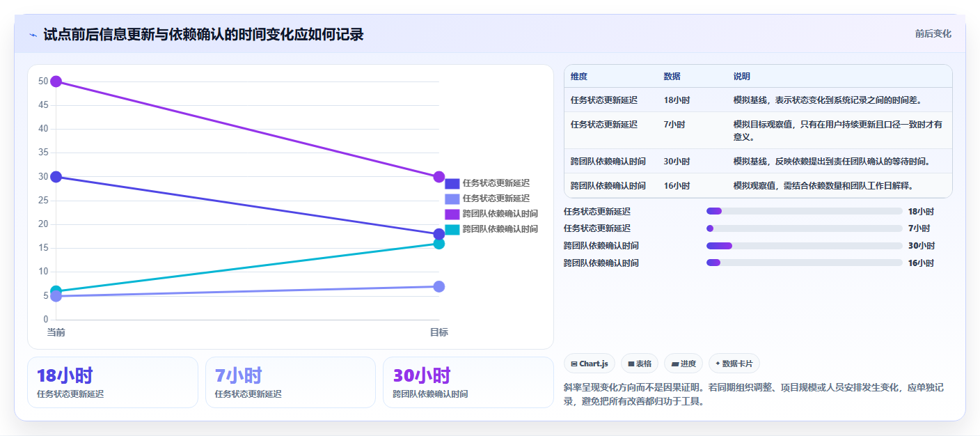Toggle the dark blue 任务状态更新延迟 legend swatch

452,184
